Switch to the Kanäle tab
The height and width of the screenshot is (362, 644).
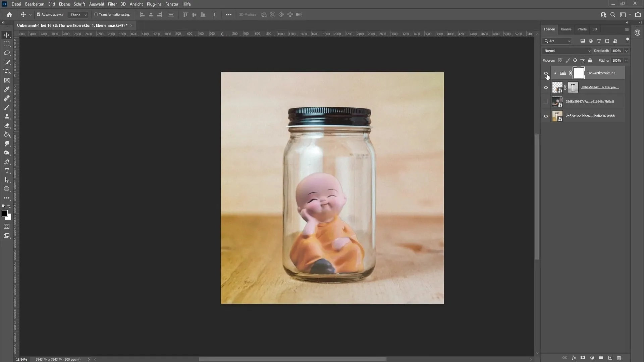click(x=566, y=29)
